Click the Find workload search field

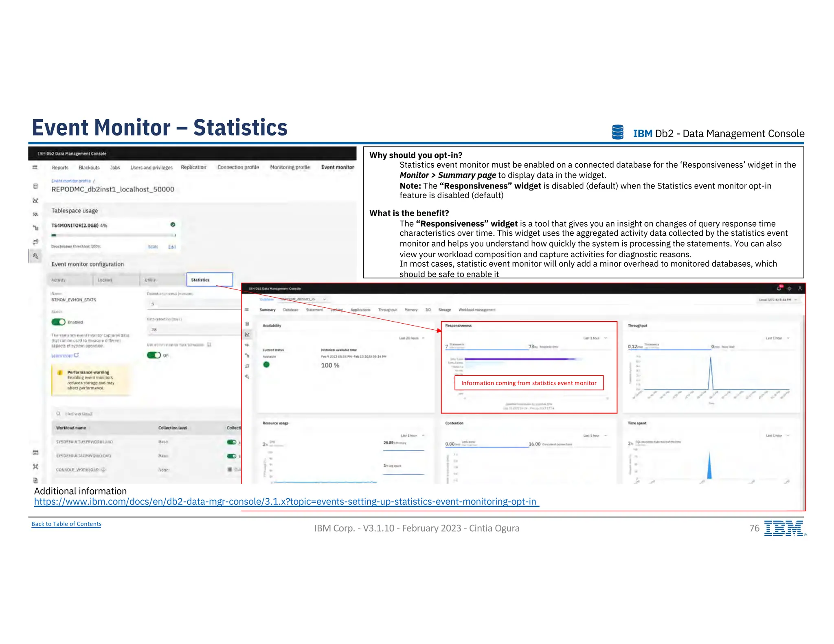[79, 414]
